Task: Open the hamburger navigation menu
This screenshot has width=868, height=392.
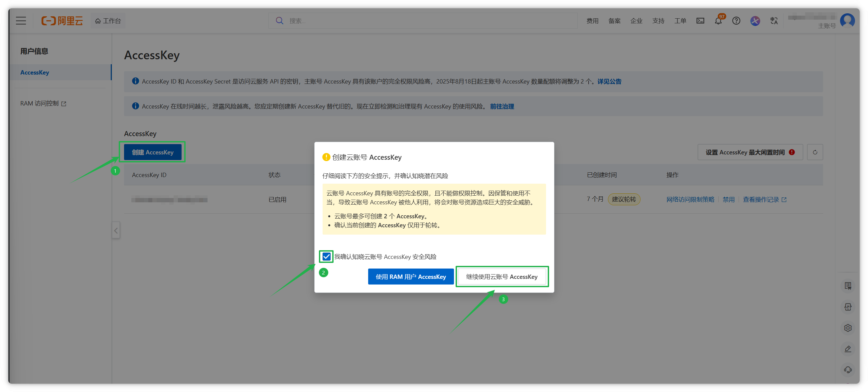Action: click(21, 21)
